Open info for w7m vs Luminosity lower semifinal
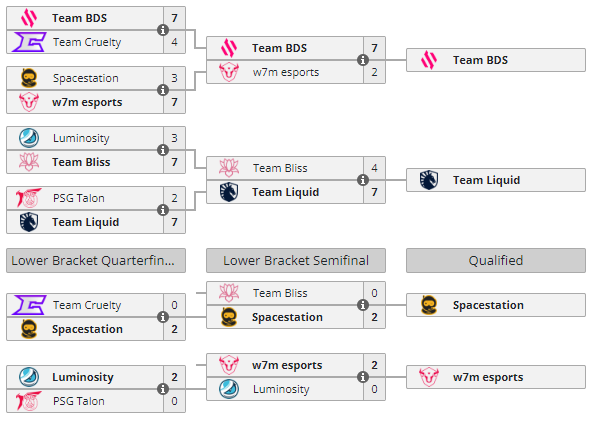Viewport: 590px width, 423px height. click(x=362, y=377)
